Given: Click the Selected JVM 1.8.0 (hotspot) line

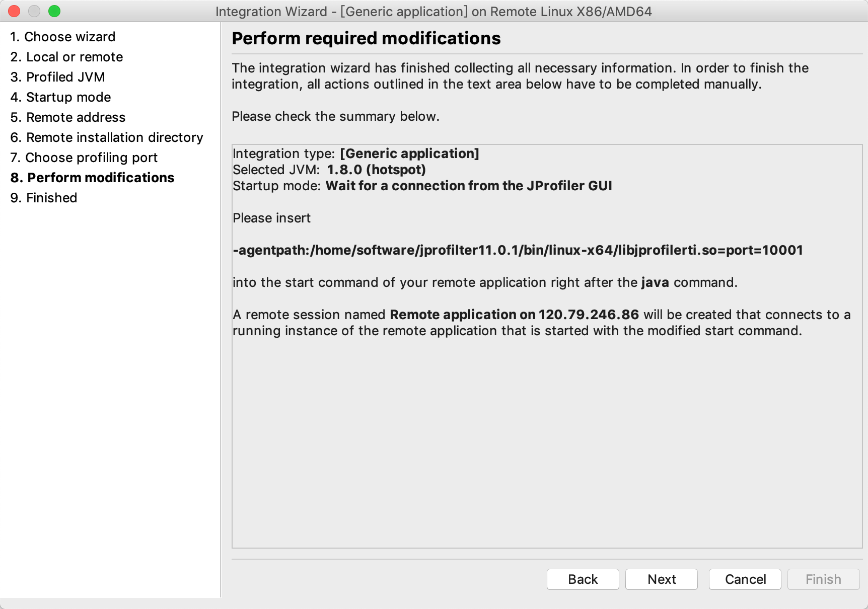Looking at the screenshot, I should pyautogui.click(x=329, y=170).
